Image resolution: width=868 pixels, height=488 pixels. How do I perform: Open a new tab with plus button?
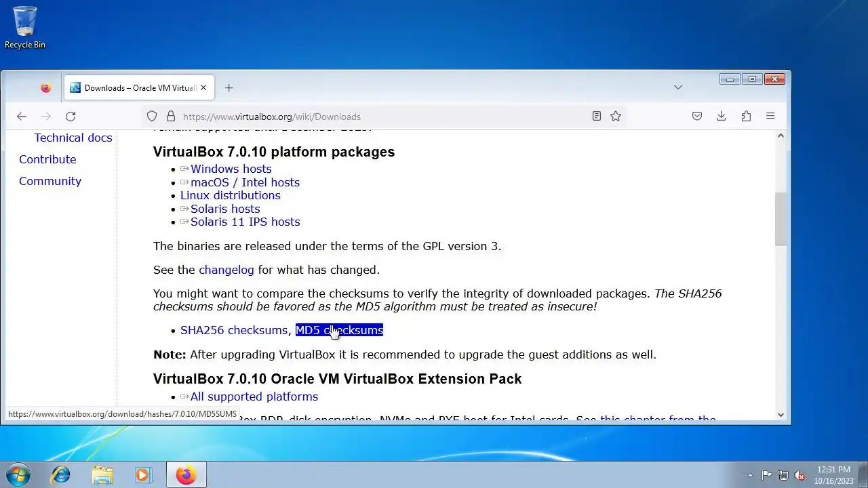pyautogui.click(x=229, y=88)
